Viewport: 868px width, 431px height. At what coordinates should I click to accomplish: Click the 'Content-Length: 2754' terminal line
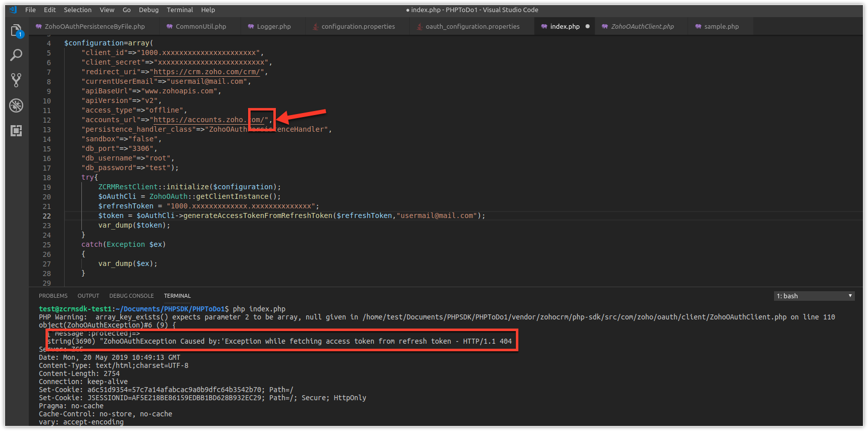pyautogui.click(x=79, y=373)
